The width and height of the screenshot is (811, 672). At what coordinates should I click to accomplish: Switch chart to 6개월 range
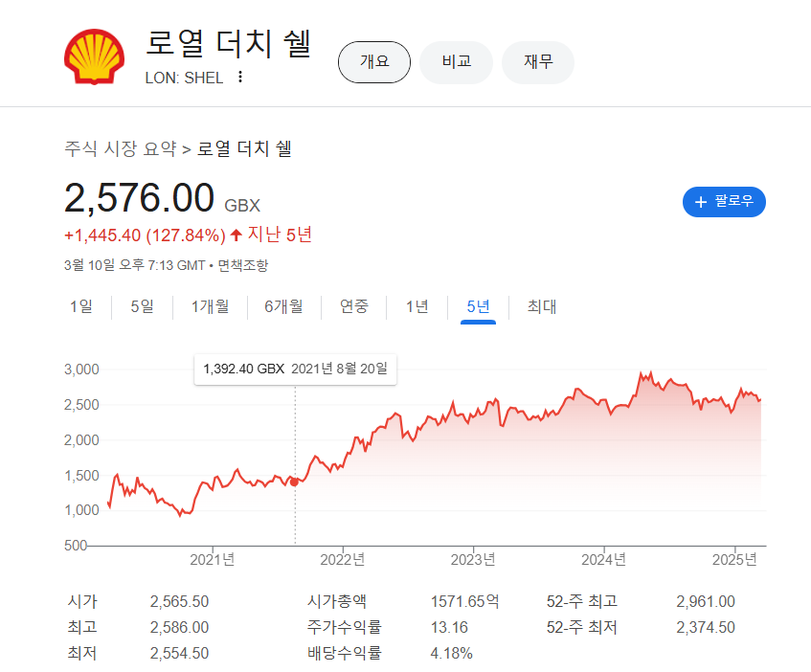[x=283, y=306]
